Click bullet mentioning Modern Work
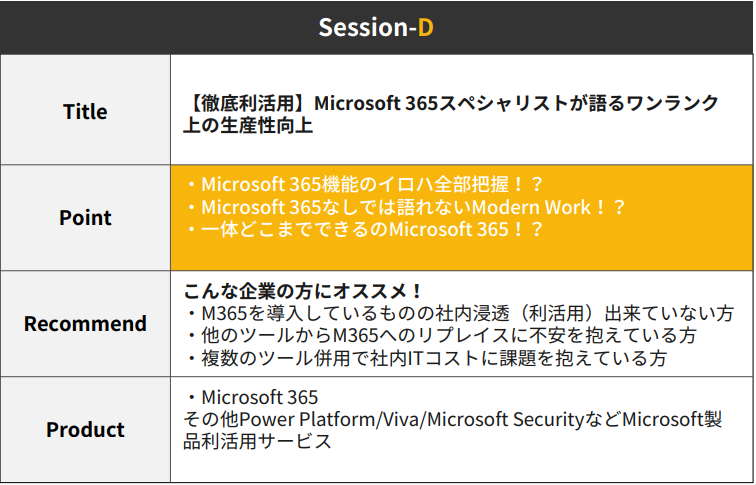756x485 pixels. coord(405,207)
